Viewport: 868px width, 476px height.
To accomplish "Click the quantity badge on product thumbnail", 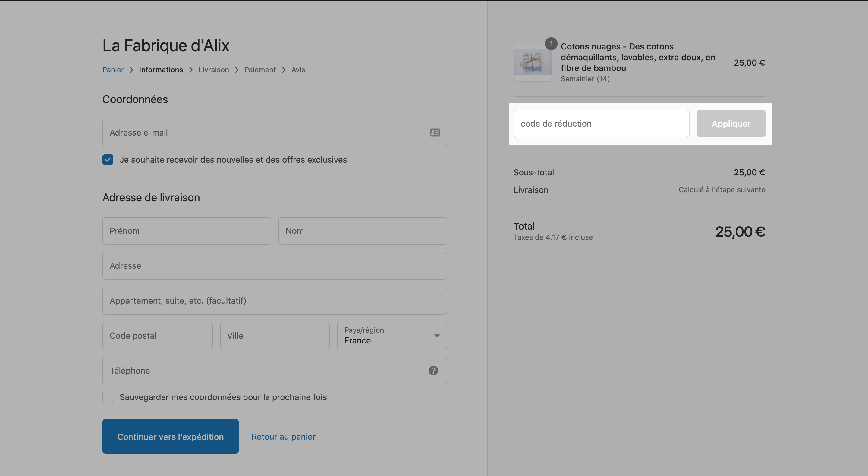I will click(551, 44).
